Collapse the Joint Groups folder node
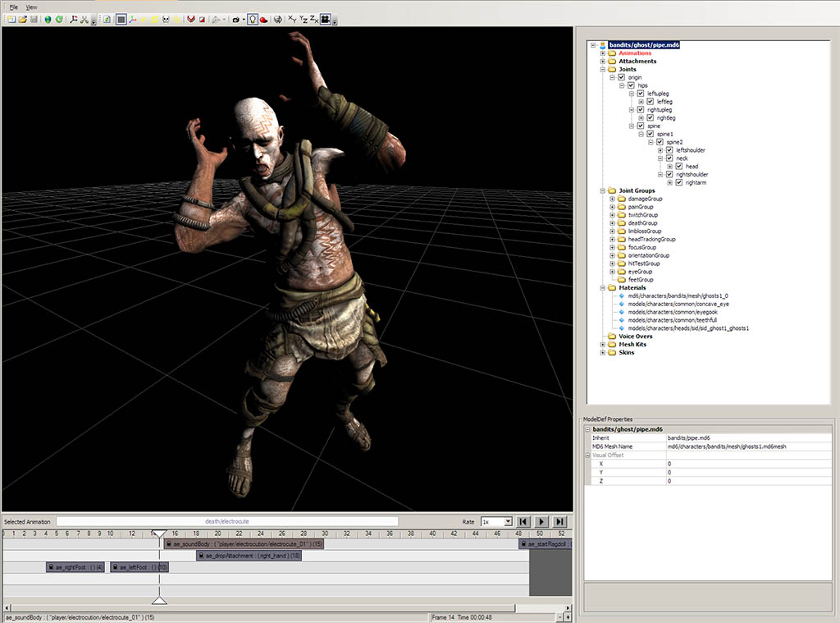 click(603, 190)
